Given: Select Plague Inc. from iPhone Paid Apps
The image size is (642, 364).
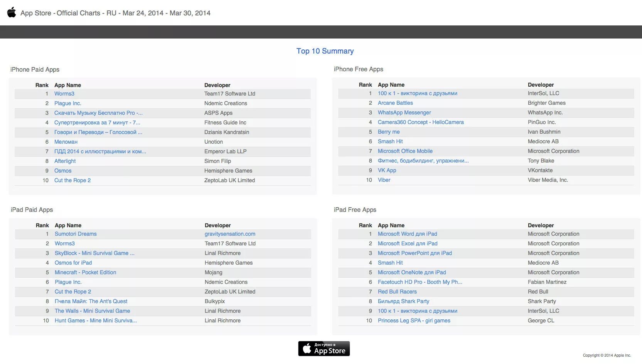Looking at the screenshot, I should [x=68, y=103].
